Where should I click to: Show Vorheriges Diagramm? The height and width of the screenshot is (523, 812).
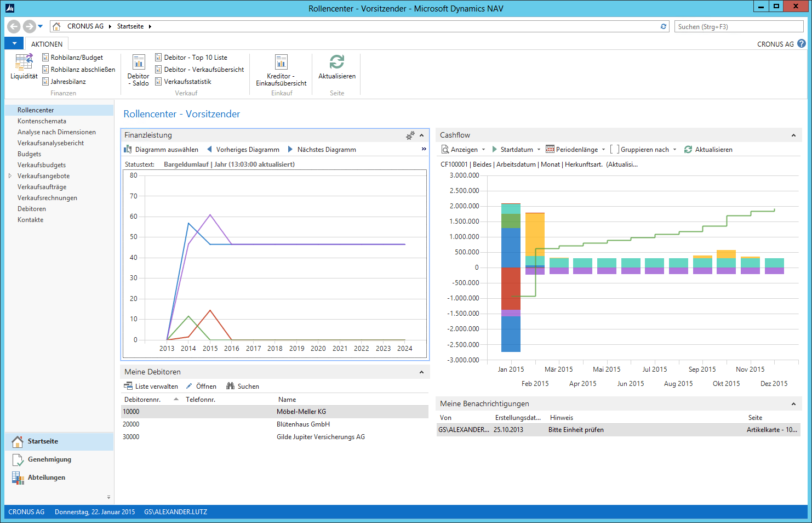(243, 150)
